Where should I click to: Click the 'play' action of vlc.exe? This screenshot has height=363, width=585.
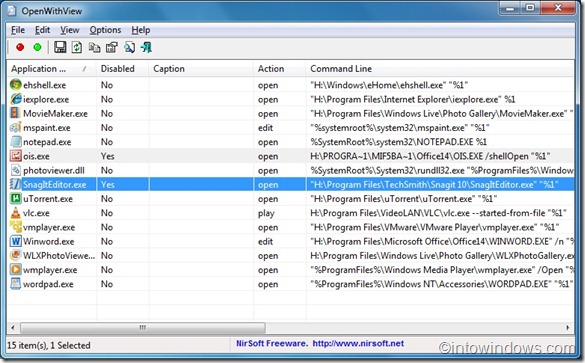[x=266, y=213]
